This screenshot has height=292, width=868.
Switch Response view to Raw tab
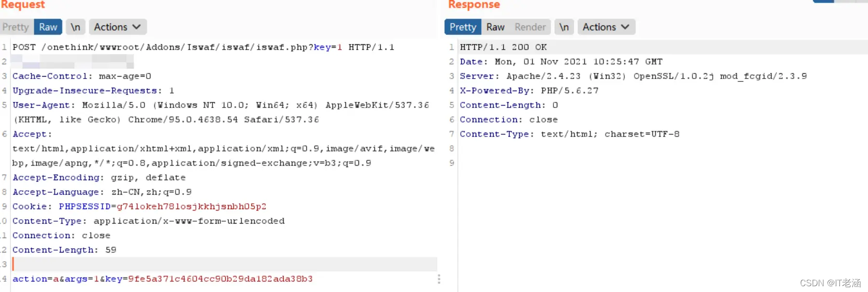(x=495, y=27)
